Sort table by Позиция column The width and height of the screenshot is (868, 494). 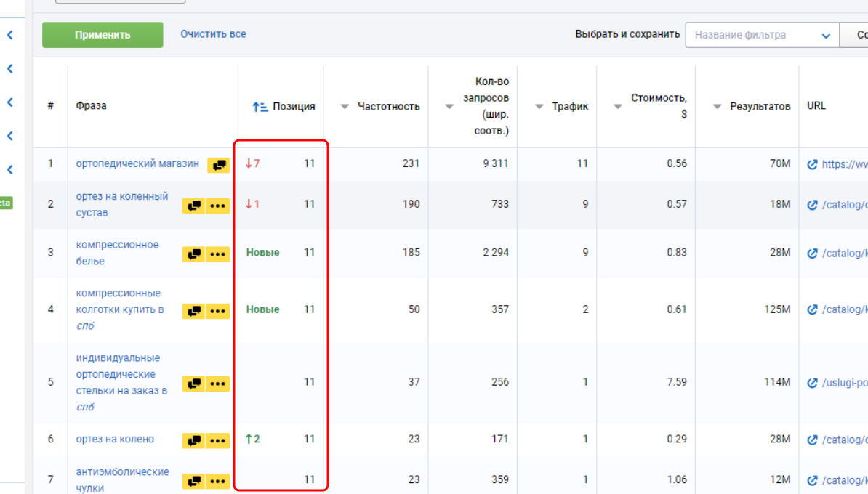pos(260,107)
